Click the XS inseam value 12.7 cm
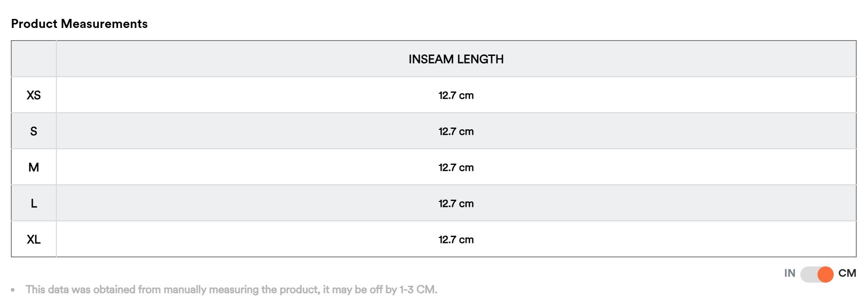 [456, 95]
